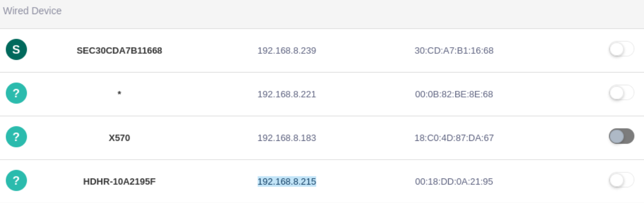Viewport: 644px width, 203px height.
Task: Click MAC address 00:18:DD:0A:21:95
Action: tap(454, 181)
